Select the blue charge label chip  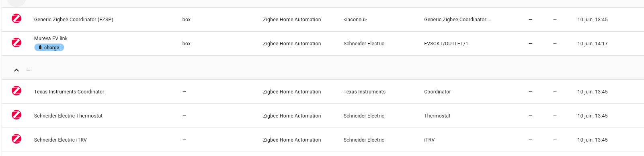tap(49, 47)
